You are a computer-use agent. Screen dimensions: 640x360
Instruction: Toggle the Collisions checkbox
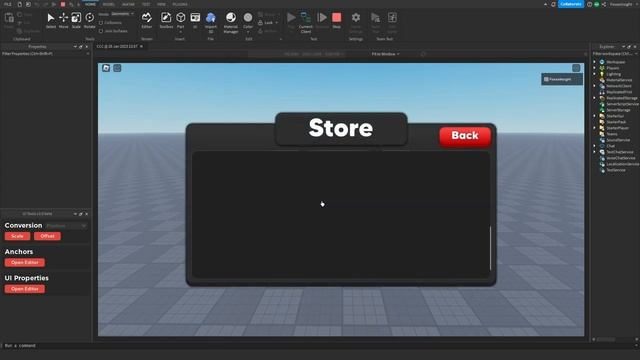[101, 23]
